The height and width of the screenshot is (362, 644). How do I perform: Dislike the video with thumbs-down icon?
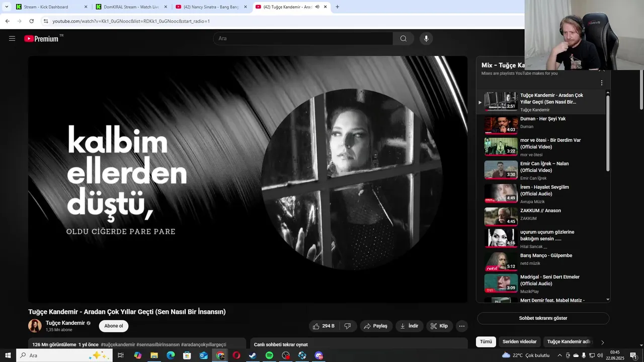pyautogui.click(x=347, y=326)
